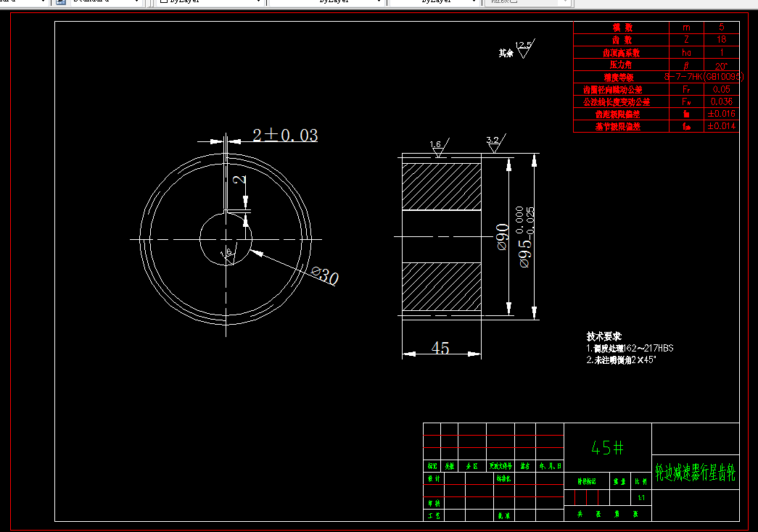758x532 pixels.
Task: Select the 重量 cell in title block
Action: 619,482
